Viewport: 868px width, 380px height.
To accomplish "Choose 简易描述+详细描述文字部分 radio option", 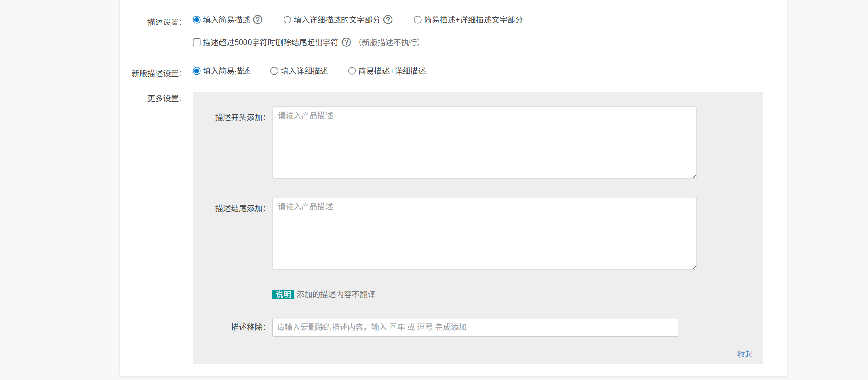I will [x=417, y=20].
